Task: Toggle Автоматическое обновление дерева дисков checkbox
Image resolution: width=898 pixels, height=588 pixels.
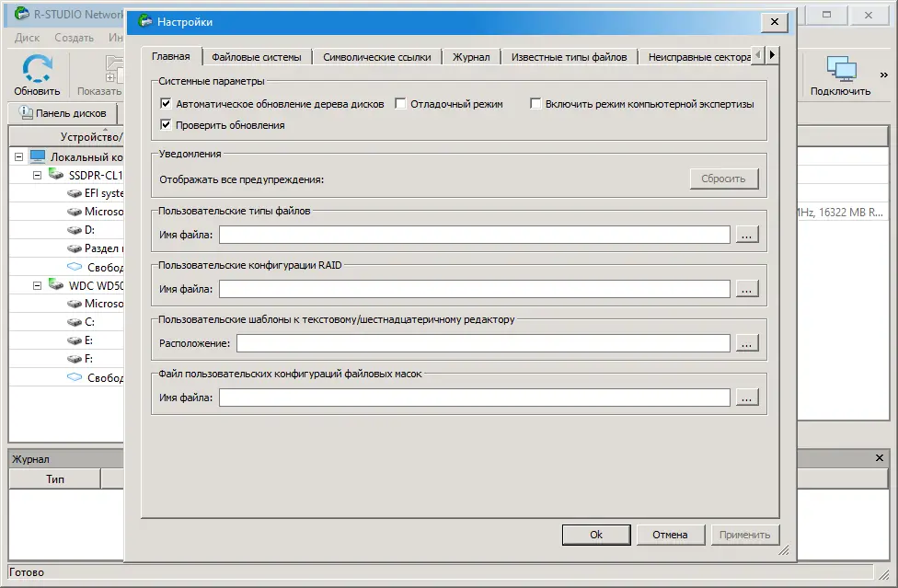Action: (167, 104)
